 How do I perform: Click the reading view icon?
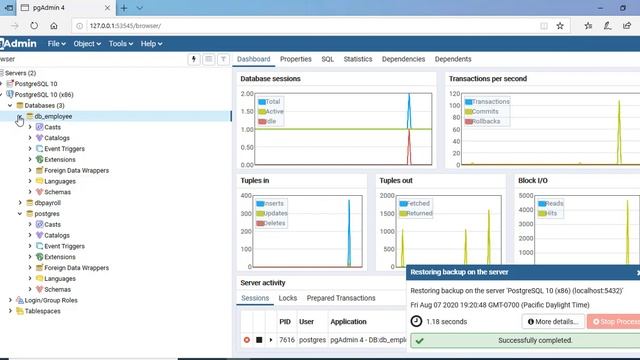[544, 26]
